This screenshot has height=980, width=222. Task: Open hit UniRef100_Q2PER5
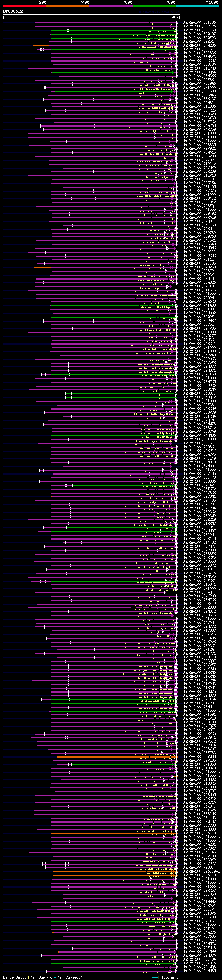point(199,26)
